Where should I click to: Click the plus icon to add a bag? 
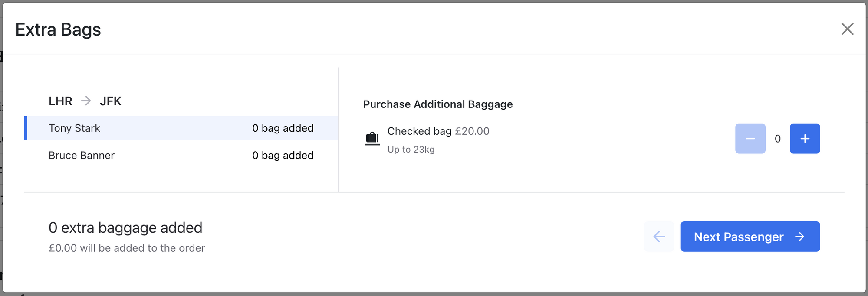[x=805, y=138]
